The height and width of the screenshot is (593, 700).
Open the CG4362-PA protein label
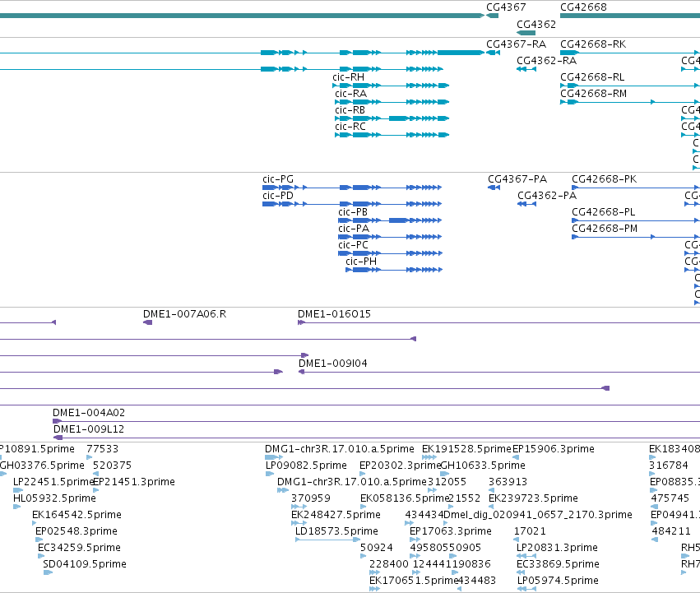(547, 196)
